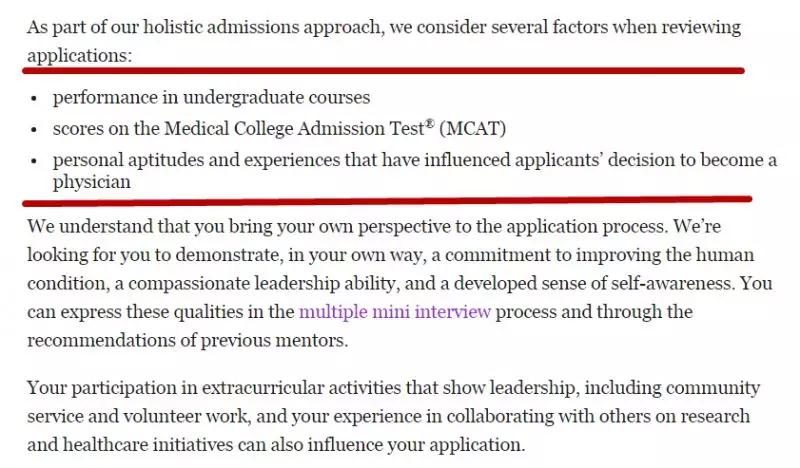This screenshot has width=800, height=468.
Task: Click the bullet before 'scores on the Medical College'
Action: point(34,130)
